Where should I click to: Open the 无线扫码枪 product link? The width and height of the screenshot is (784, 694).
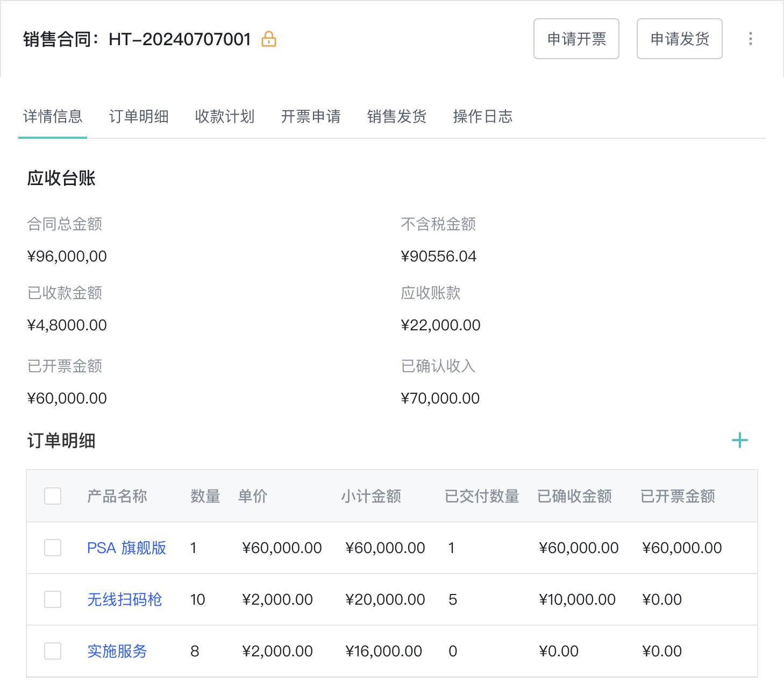124,599
